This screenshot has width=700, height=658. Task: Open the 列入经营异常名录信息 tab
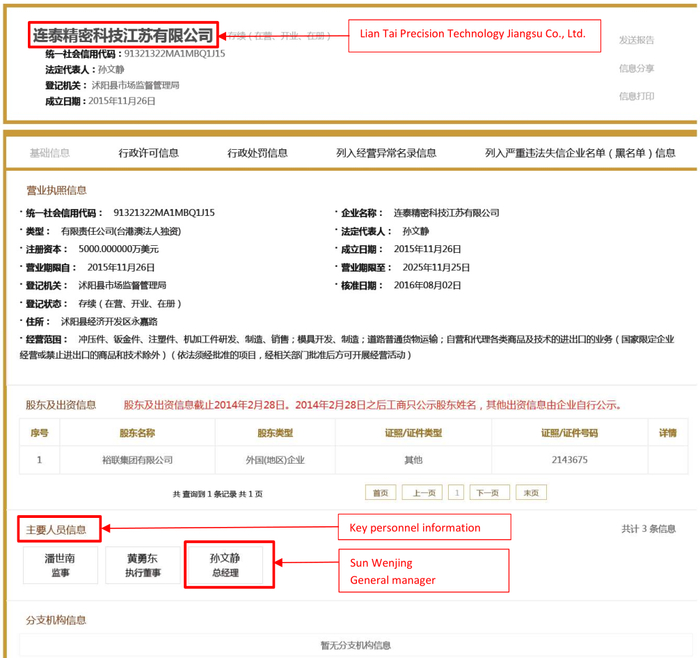pos(386,153)
